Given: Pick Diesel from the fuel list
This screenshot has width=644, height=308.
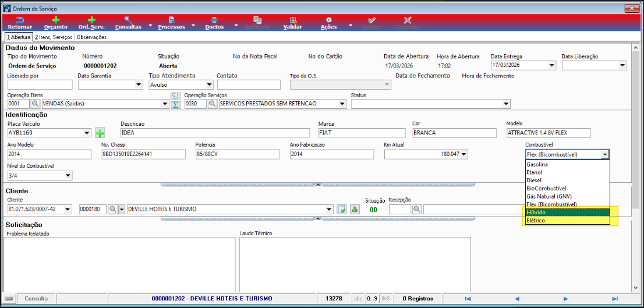Looking at the screenshot, I should [567, 180].
